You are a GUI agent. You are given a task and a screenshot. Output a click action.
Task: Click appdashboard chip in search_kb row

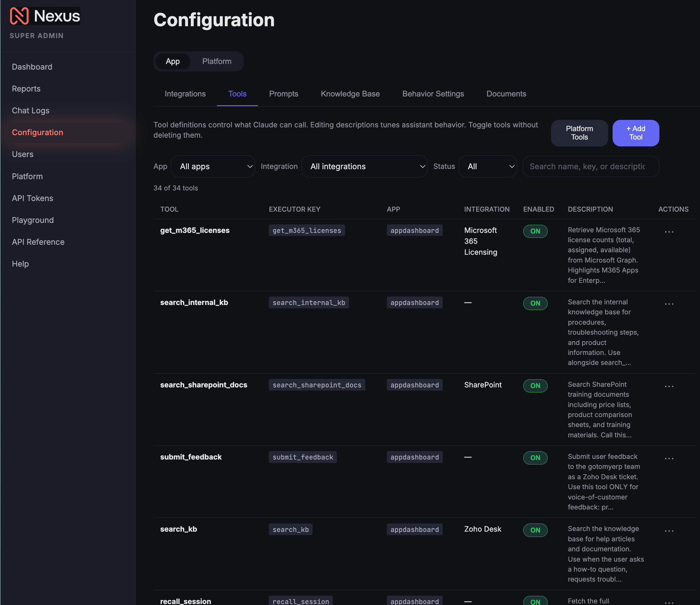[x=415, y=529]
